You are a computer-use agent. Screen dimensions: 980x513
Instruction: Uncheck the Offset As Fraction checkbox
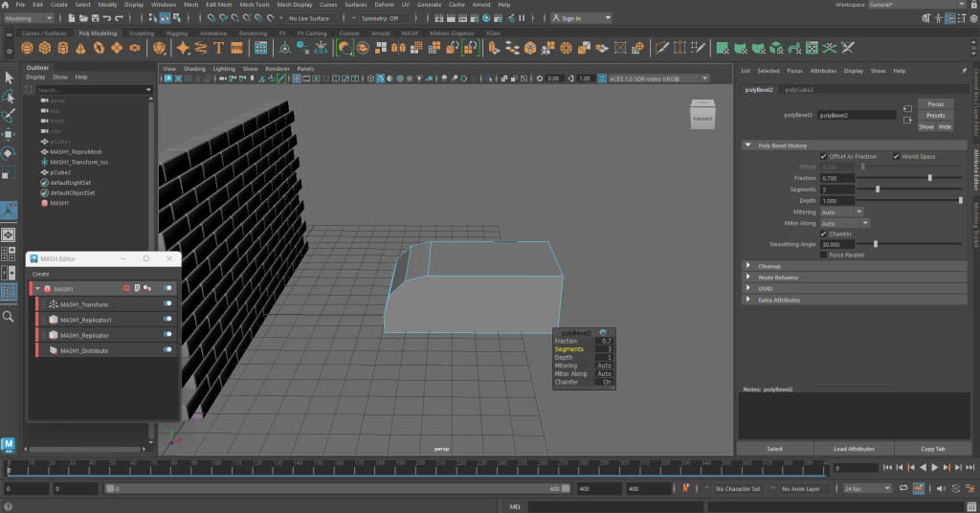point(824,156)
